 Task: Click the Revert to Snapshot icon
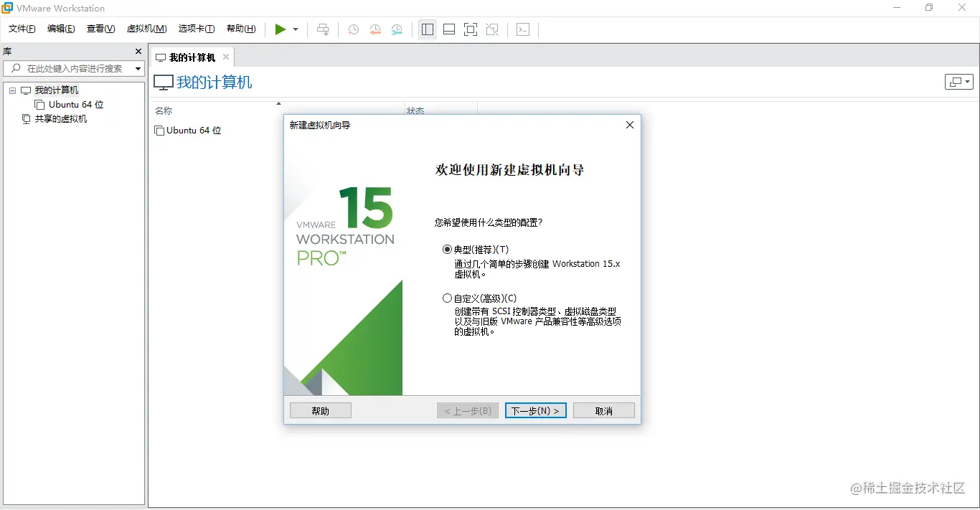(375, 29)
